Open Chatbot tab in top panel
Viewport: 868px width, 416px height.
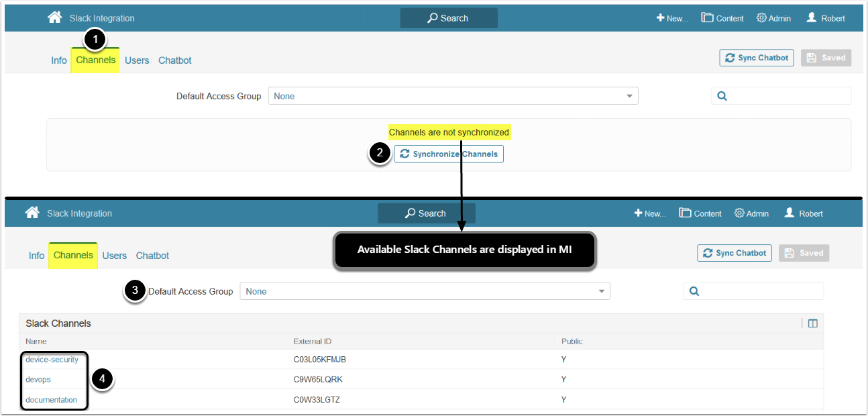[175, 60]
